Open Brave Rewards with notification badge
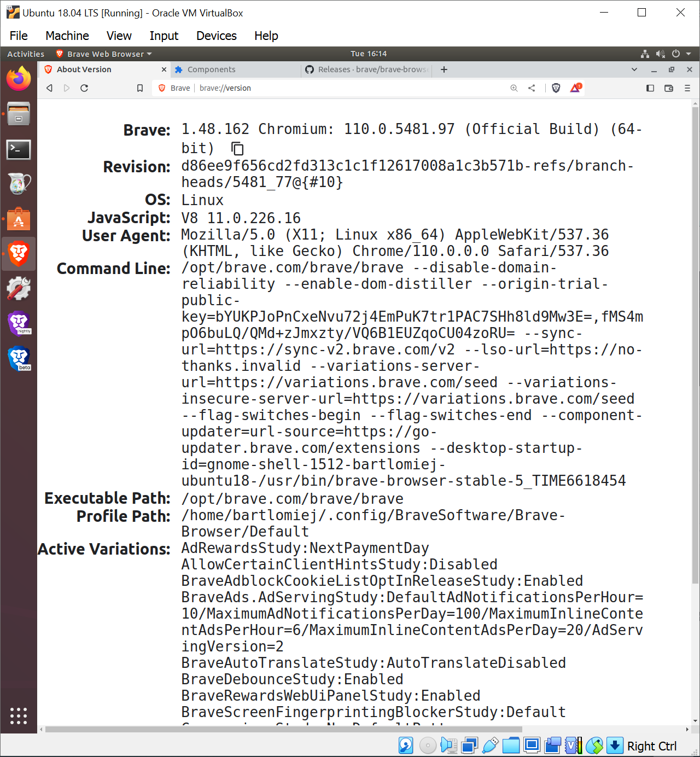700x757 pixels. [575, 88]
